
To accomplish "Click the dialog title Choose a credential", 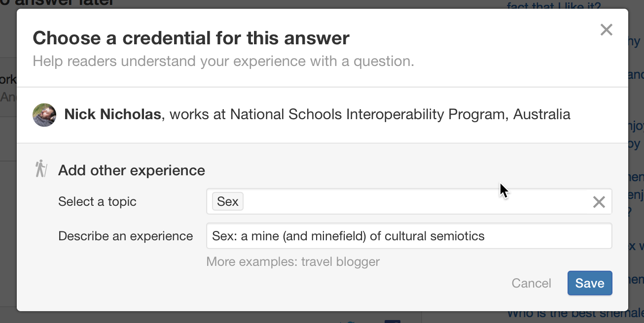I will (x=191, y=38).
